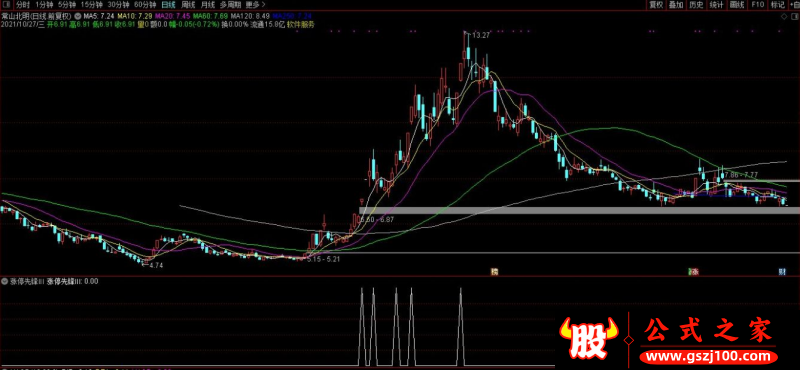Open the 复权 adjustment menu

[656, 5]
